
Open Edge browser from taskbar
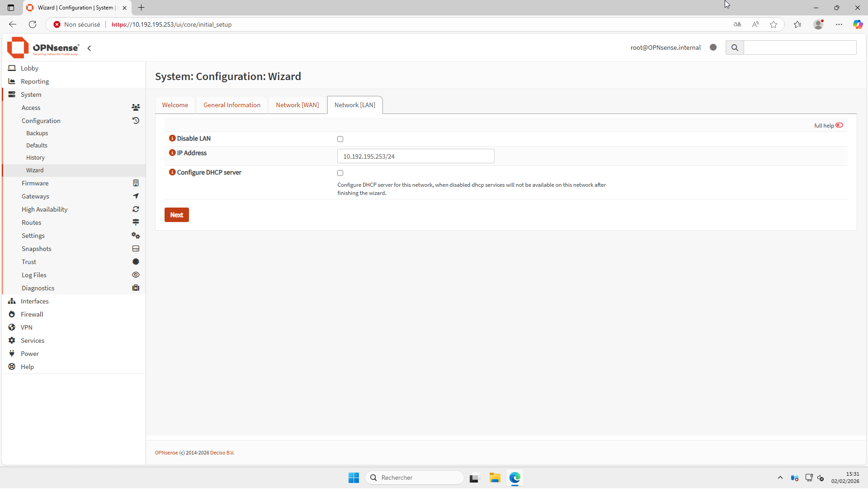[515, 478]
